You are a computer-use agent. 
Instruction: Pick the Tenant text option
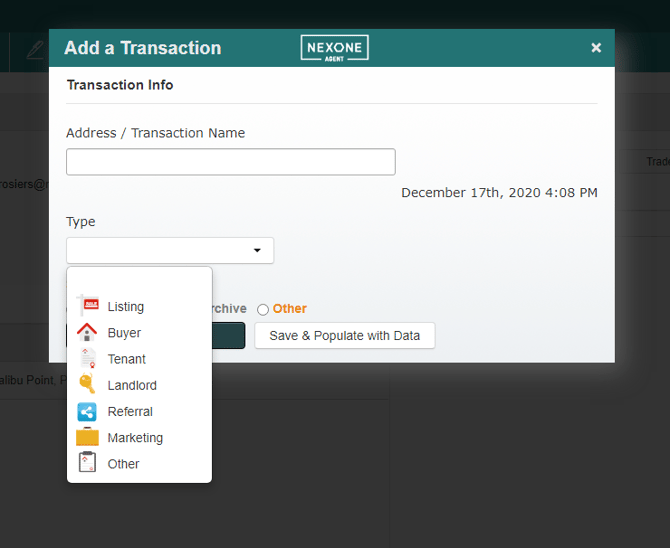tap(127, 359)
